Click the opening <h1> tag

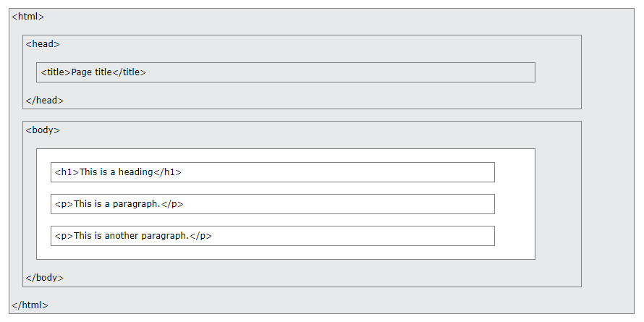67,172
